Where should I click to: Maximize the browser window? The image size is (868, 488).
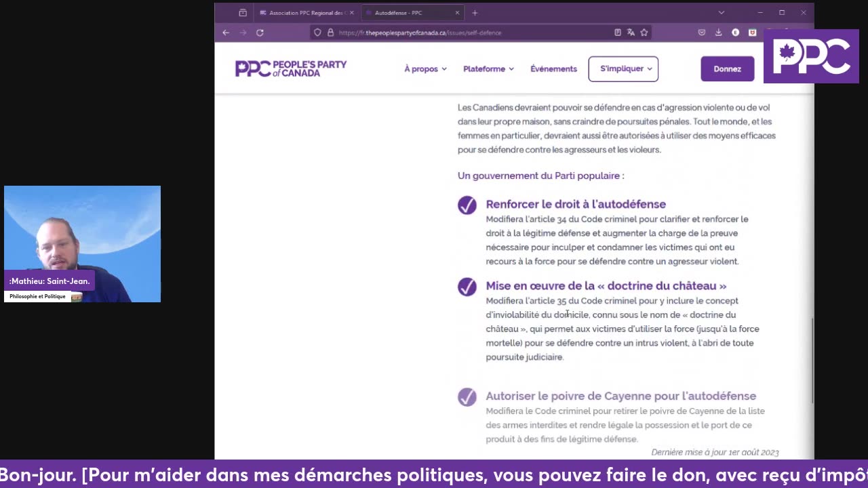point(782,13)
